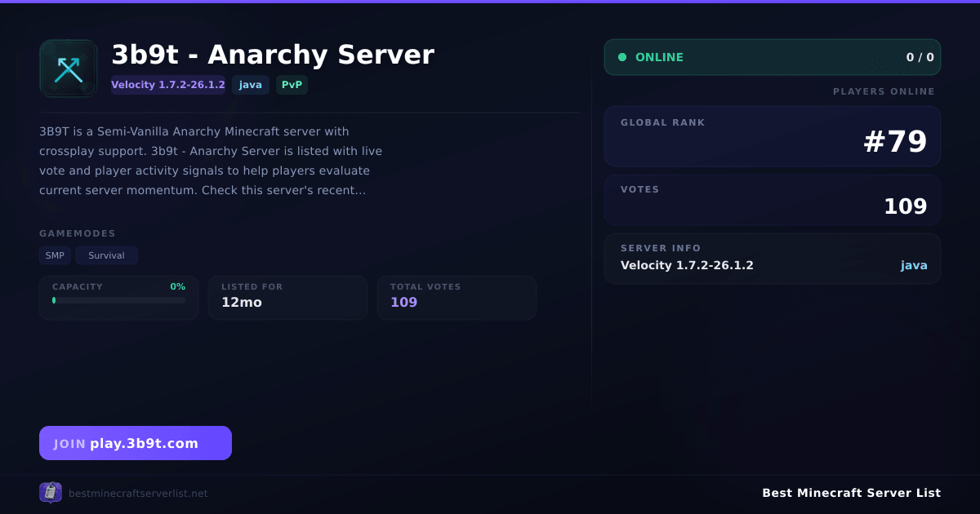Click the 0 / 0 player count
This screenshot has height=514, width=980.
[920, 57]
